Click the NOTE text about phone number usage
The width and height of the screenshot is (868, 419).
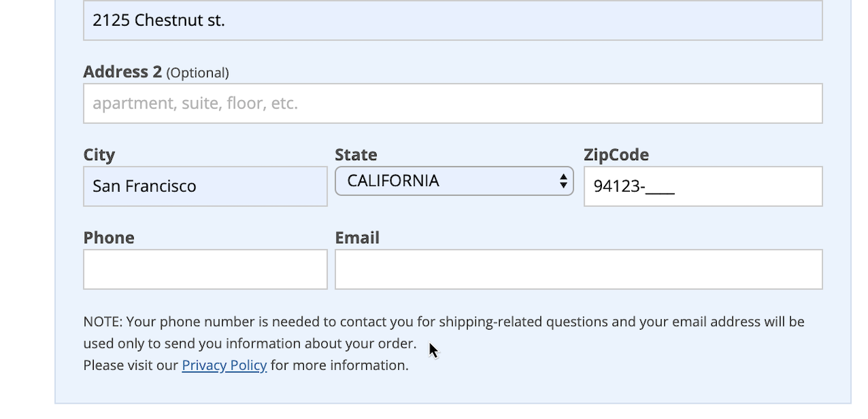(444, 321)
